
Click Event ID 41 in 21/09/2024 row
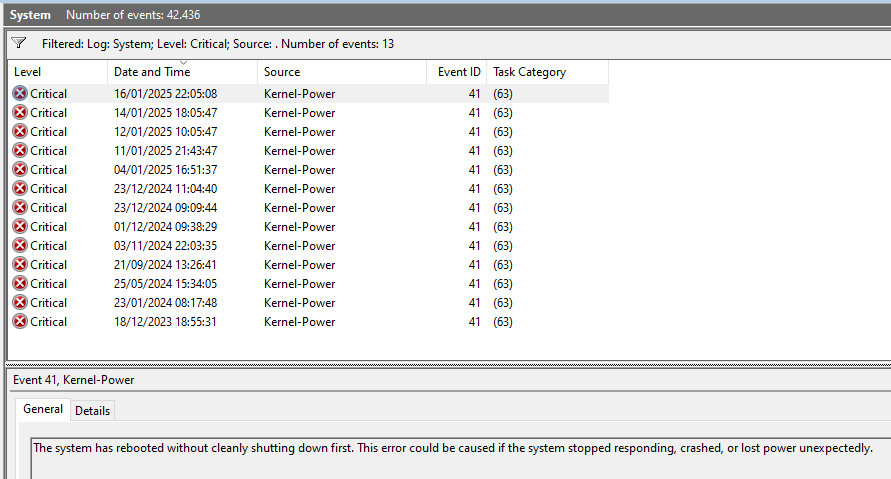(474, 264)
